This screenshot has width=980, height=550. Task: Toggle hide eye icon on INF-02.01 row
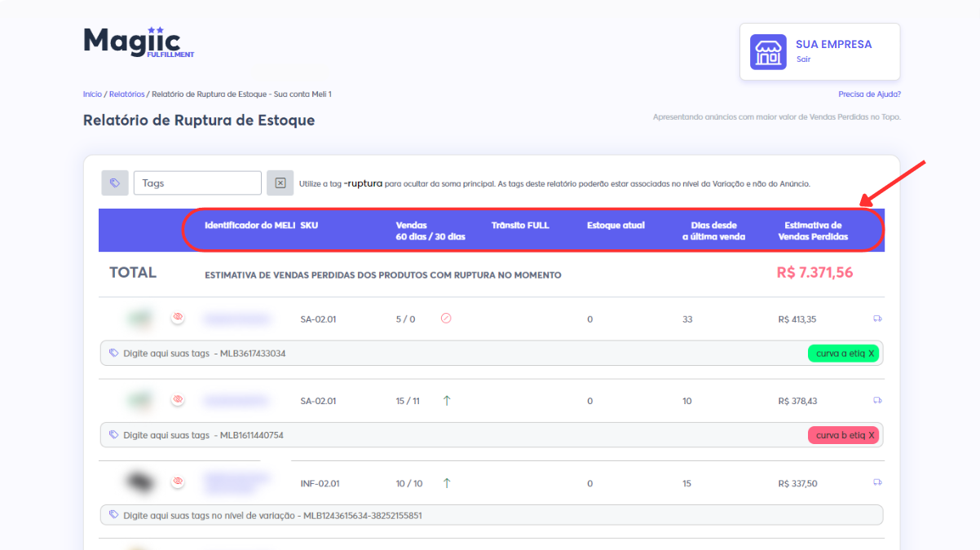[x=178, y=482]
